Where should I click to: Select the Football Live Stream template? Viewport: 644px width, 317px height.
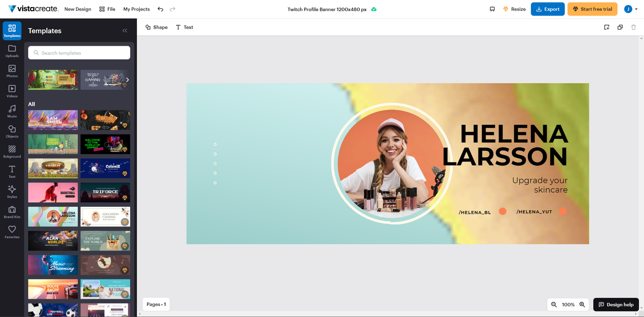click(53, 309)
